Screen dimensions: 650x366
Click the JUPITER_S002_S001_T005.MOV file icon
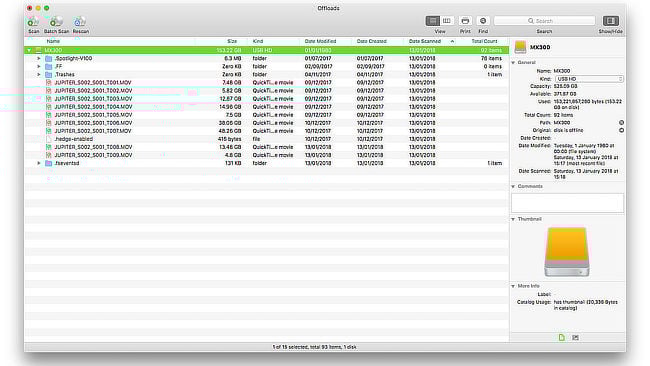(49, 115)
